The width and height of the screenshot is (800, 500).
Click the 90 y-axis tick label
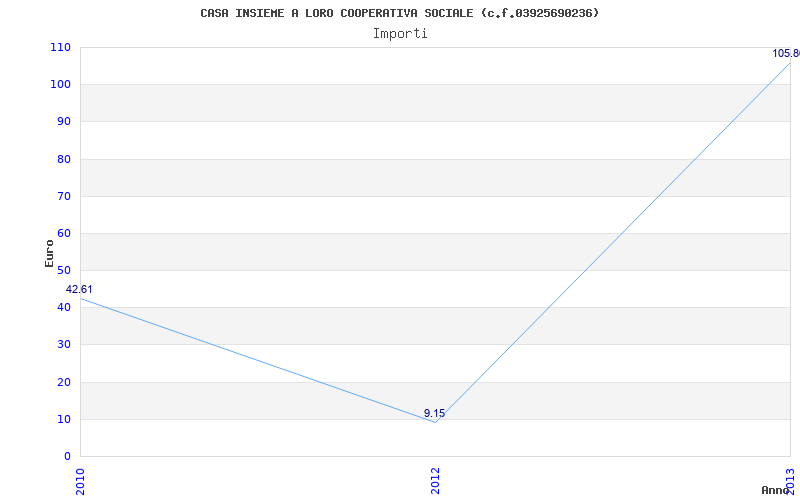(x=64, y=122)
